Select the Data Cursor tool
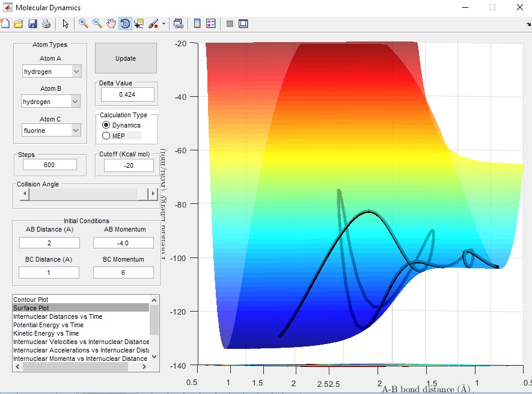Viewport: 532px width, 394px height. [x=139, y=24]
